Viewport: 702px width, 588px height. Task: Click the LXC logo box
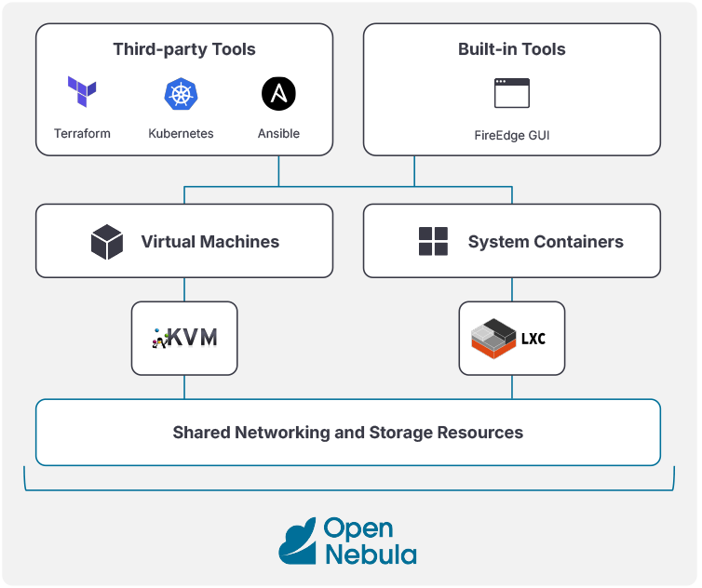pos(512,339)
